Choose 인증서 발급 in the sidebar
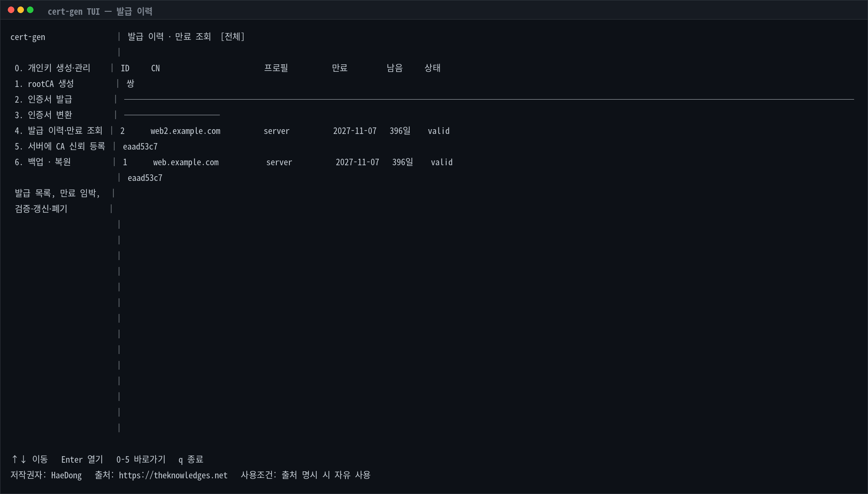The height and width of the screenshot is (494, 868). click(43, 99)
